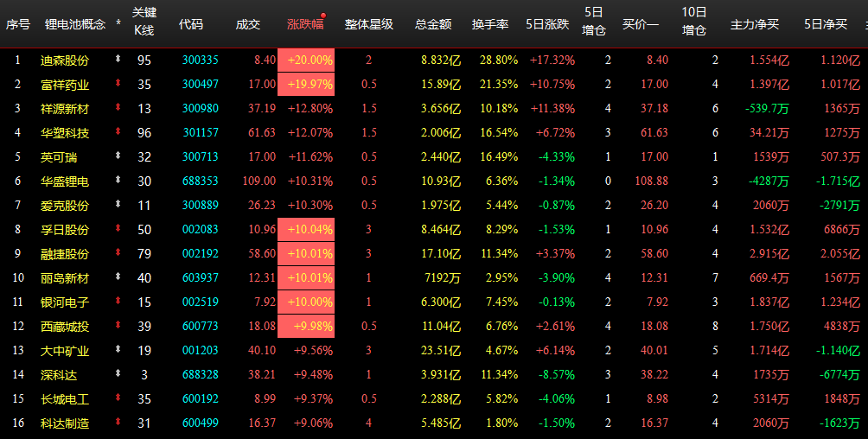Viewport: 868px width, 439px height.
Task: Click the red marker icon beside 融捷股份
Action: pyautogui.click(x=118, y=254)
